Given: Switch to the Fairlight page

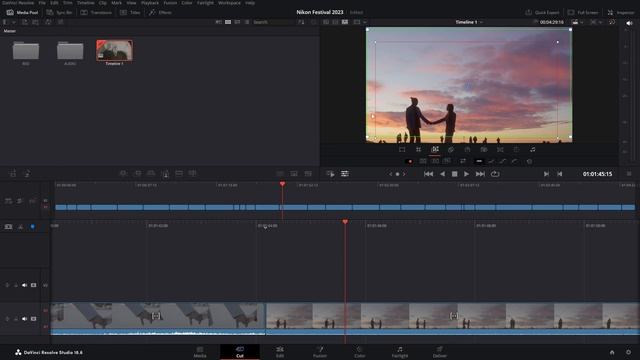Looking at the screenshot, I should click(x=400, y=352).
